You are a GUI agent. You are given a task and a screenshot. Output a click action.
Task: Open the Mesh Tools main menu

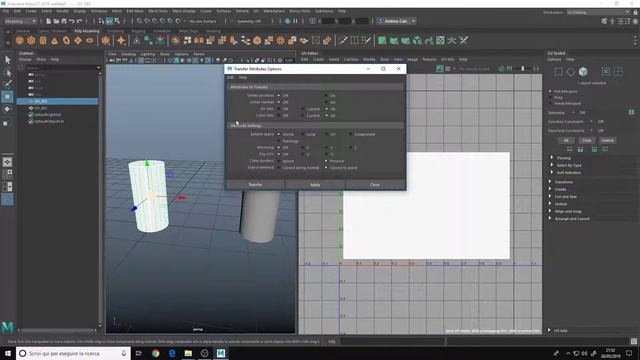point(158,11)
